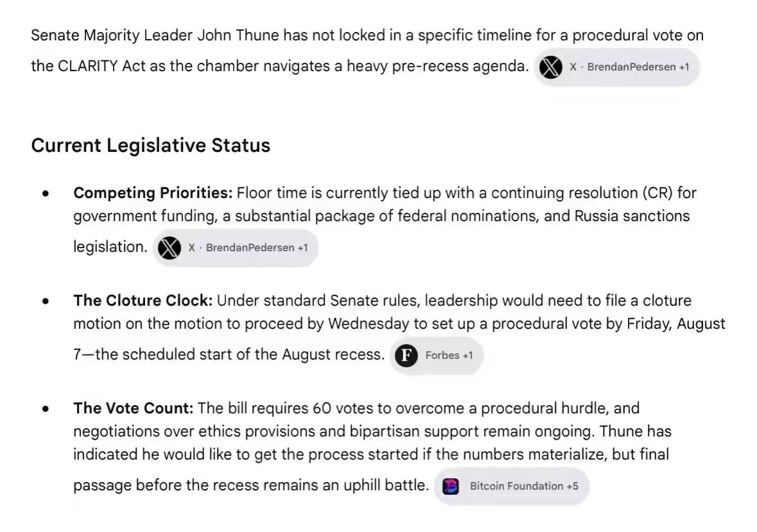Open BrendanPedersen +1 source under Competing Priorities
Image resolution: width=757 pixels, height=532 pixels.
click(x=235, y=248)
